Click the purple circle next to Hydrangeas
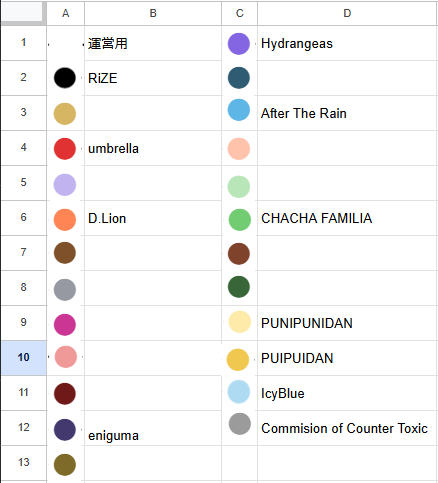Image resolution: width=438 pixels, height=483 pixels. click(239, 44)
